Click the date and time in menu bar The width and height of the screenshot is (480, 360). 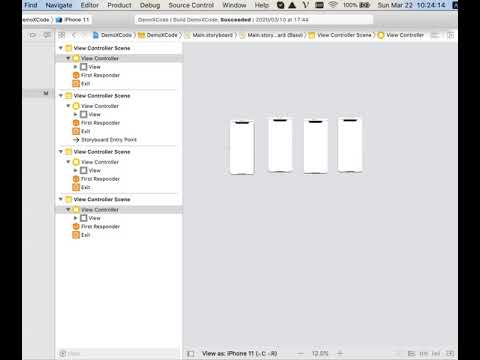tap(411, 5)
